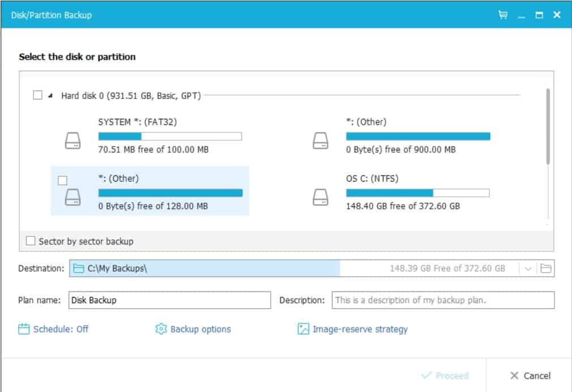This screenshot has height=392, width=572.
Task: Click the SYSTEM FAT32 partition drive icon
Action: pos(72,141)
